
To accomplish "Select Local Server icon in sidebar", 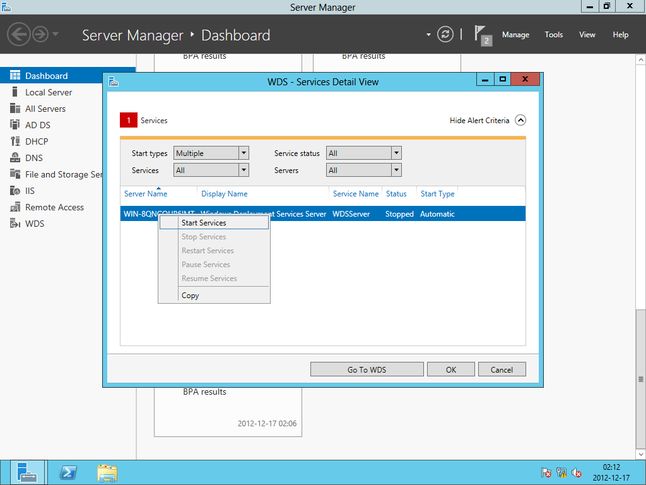I will (x=15, y=92).
